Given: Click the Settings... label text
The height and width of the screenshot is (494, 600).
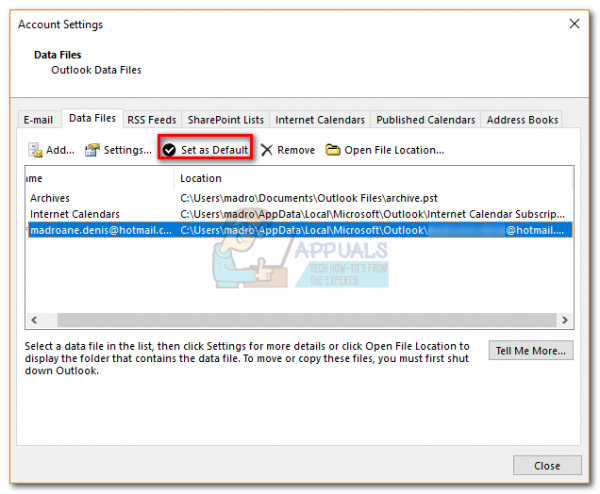Looking at the screenshot, I should (127, 150).
